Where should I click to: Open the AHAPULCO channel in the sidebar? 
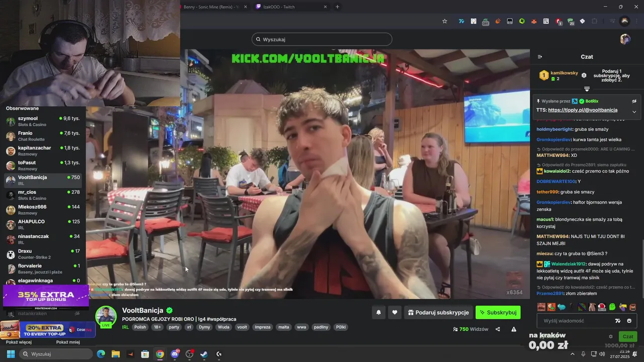43,224
